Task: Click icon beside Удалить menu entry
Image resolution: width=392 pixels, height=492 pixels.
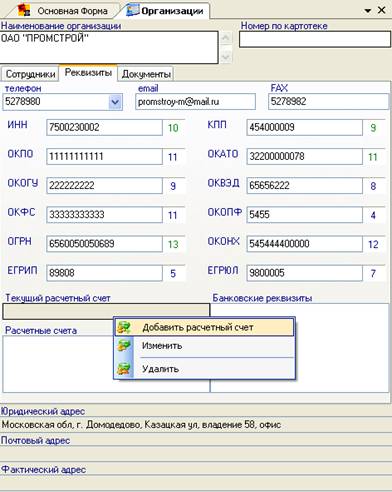Action: point(124,368)
